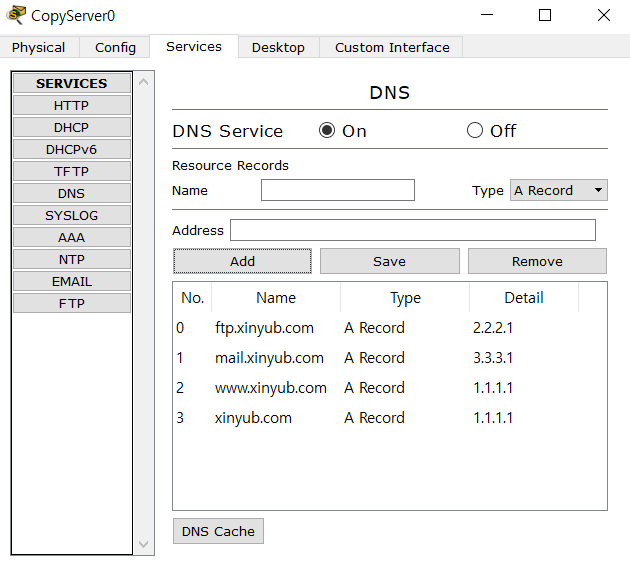Select record number 3 xinyub.com
This screenshot has height=568, width=630.
click(x=390, y=418)
